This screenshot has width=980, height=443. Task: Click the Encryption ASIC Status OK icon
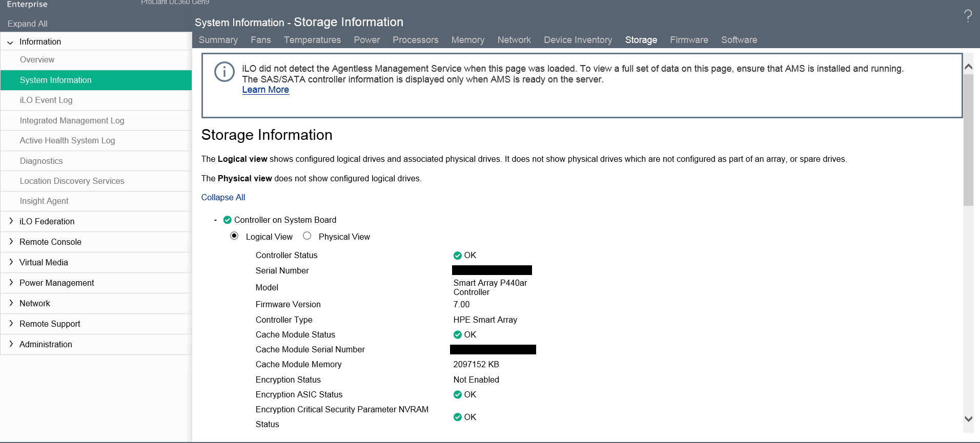[x=458, y=395]
